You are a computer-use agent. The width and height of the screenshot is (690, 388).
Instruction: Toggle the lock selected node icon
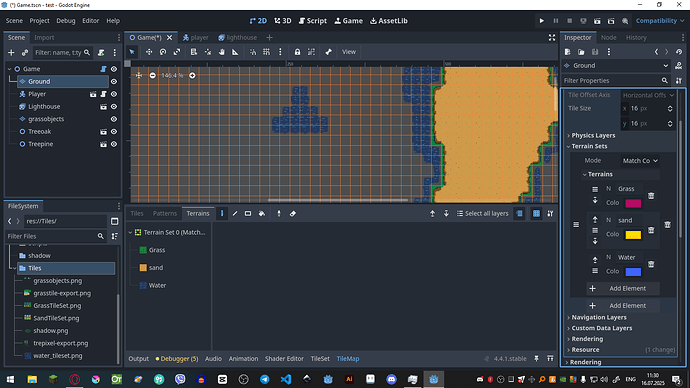pos(297,52)
